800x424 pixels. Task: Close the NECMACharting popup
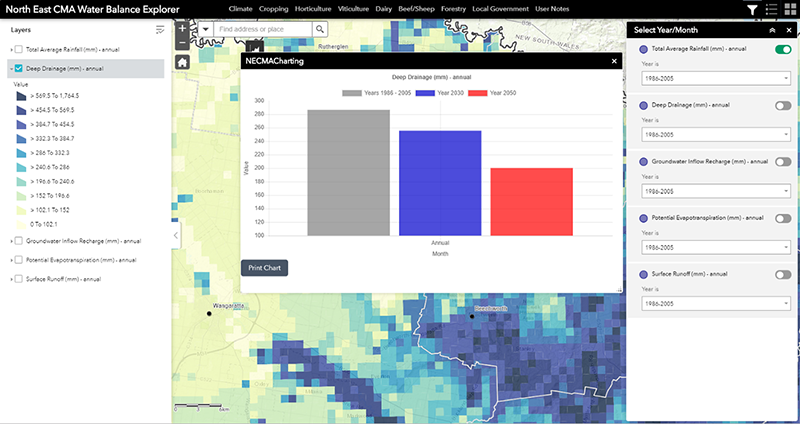614,61
